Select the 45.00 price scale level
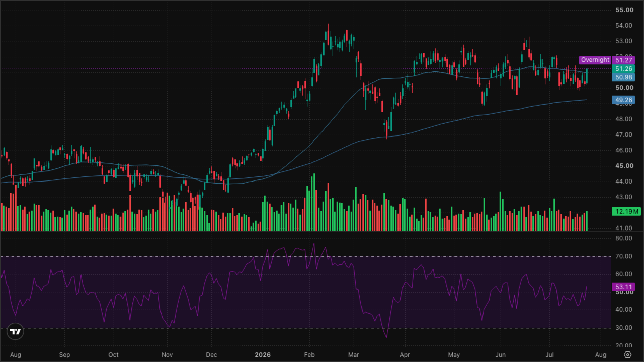Viewport: 644px width, 362px height. click(624, 166)
